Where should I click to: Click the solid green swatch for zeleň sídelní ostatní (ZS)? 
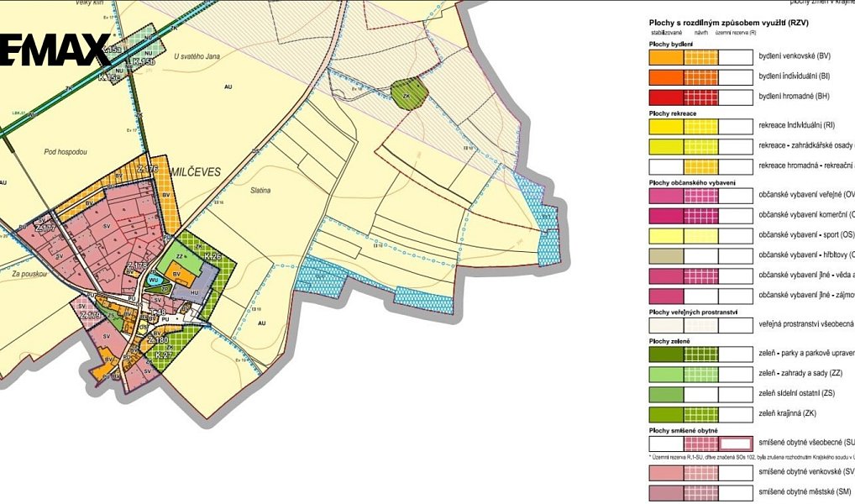coord(666,395)
